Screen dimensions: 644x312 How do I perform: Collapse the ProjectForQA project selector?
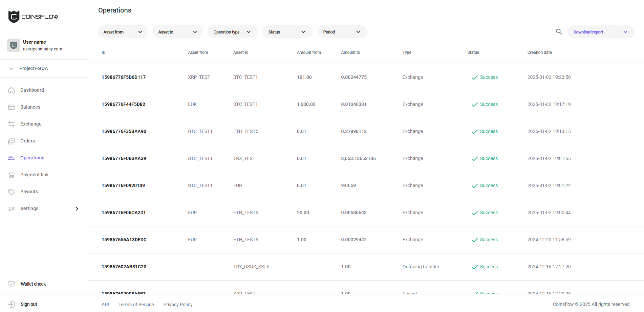pos(11,69)
